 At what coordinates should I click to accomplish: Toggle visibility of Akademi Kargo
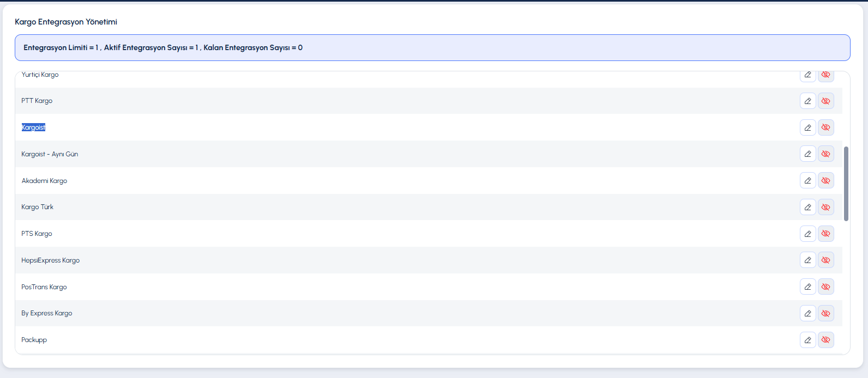tap(826, 180)
